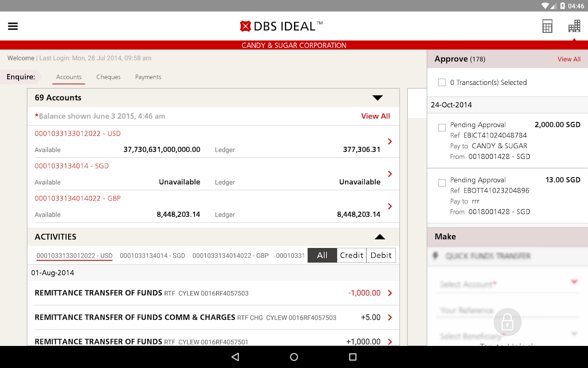The height and width of the screenshot is (368, 588).
Task: Tick the 0 Transaction(s) Selected checkbox
Action: (442, 83)
